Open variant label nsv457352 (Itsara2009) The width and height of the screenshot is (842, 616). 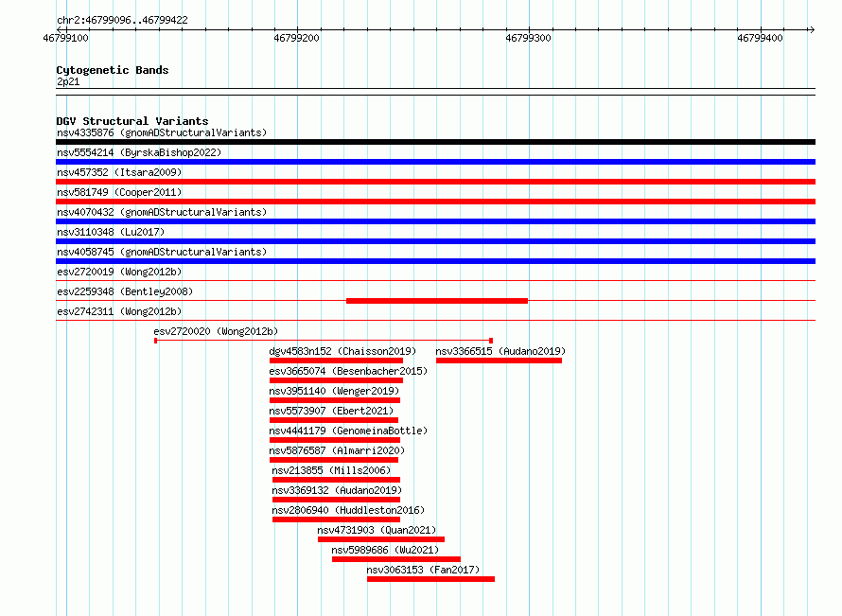coord(119,172)
